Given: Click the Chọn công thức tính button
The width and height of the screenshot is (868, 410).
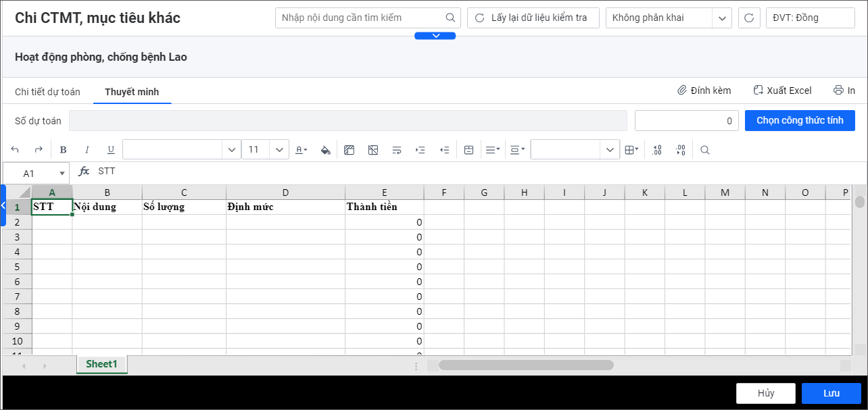Looking at the screenshot, I should pyautogui.click(x=800, y=121).
